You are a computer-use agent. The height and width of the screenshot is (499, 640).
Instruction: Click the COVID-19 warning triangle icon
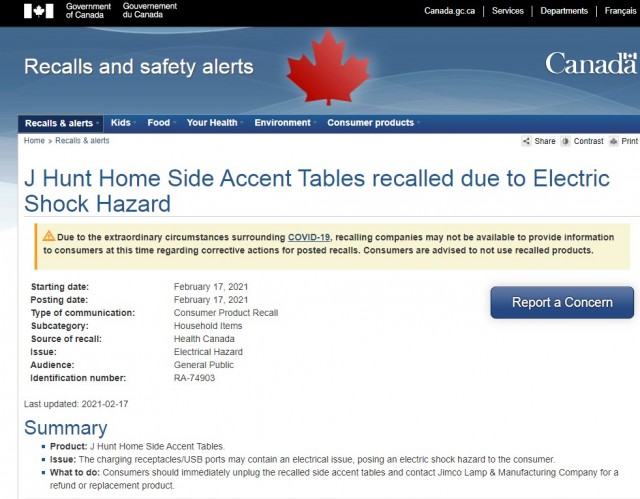click(x=49, y=236)
